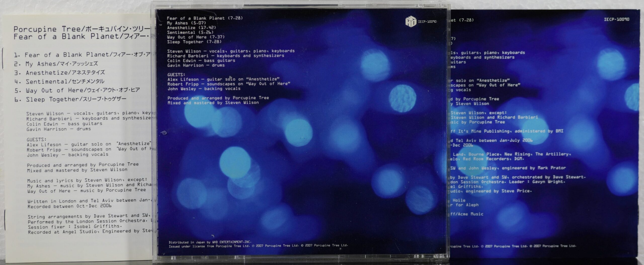
Task: Click Alex Lifeson guitar solo line on back cover
Action: point(223,79)
